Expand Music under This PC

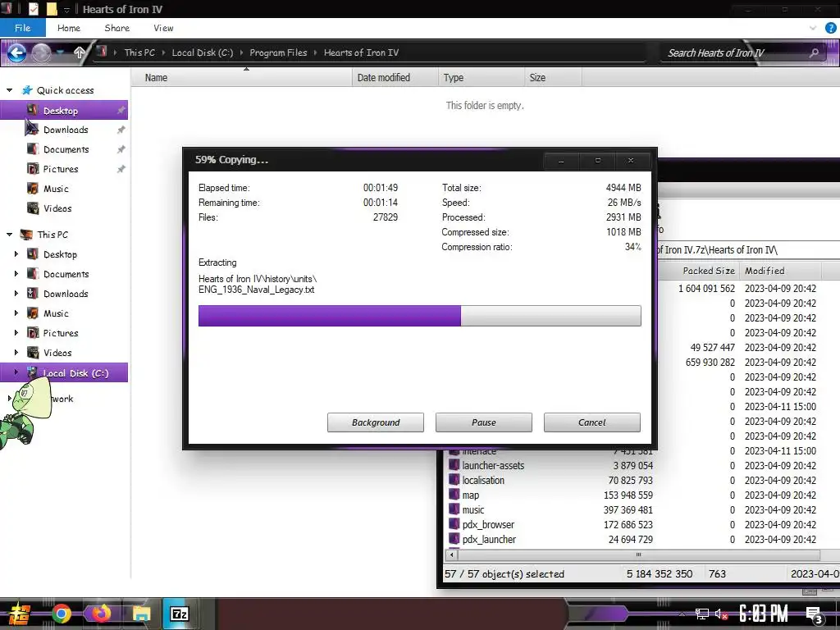(16, 313)
